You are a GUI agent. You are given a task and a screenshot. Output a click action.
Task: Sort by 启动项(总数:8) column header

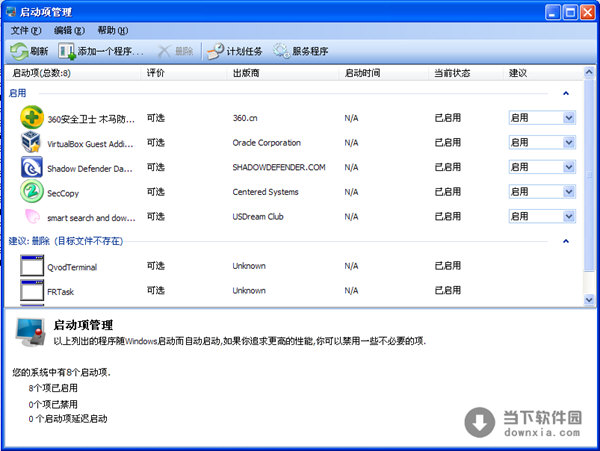pos(73,73)
